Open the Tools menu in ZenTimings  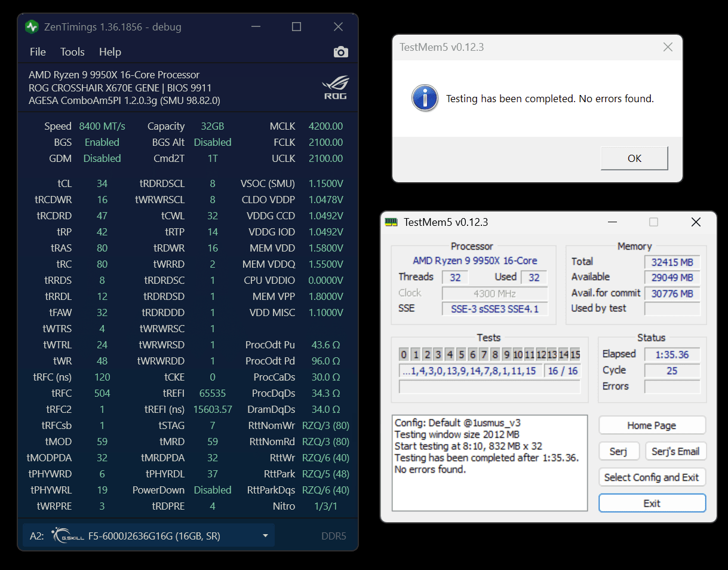[x=72, y=52]
